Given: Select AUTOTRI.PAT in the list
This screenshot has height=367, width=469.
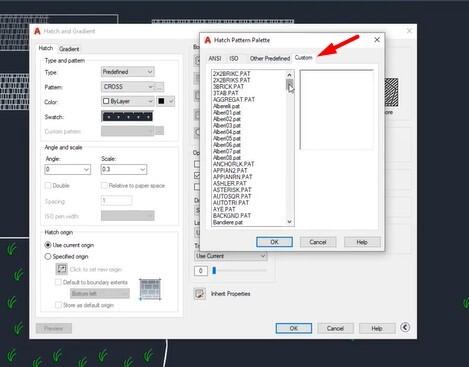Looking at the screenshot, I should (x=231, y=203).
